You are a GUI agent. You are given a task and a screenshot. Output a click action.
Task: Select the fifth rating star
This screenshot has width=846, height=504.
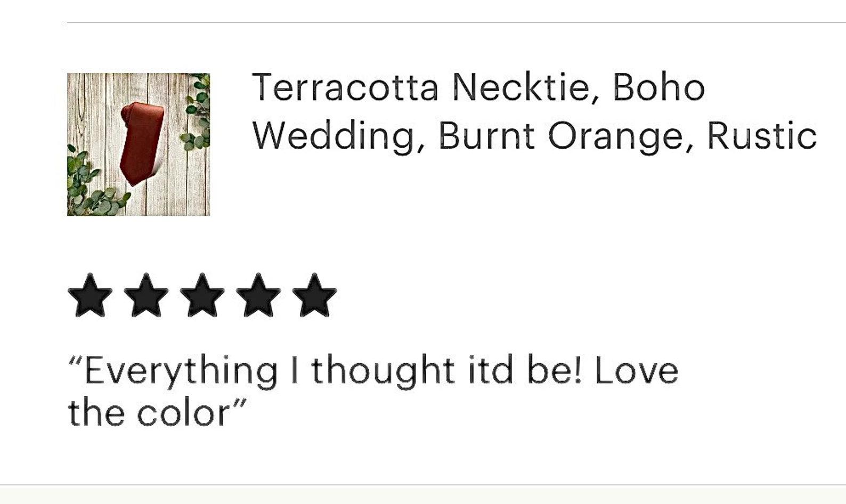(x=314, y=296)
